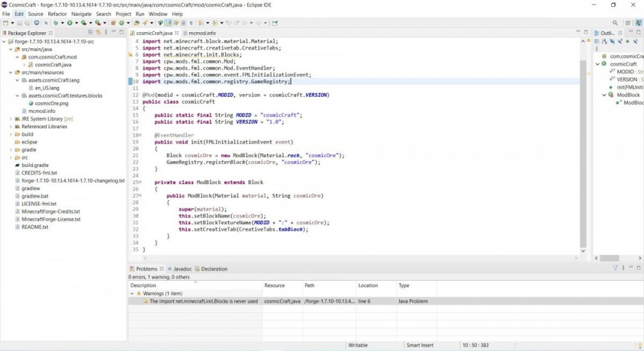The image size is (644, 351).
Task: Open the Search magnifier in top right
Action: tap(615, 23)
